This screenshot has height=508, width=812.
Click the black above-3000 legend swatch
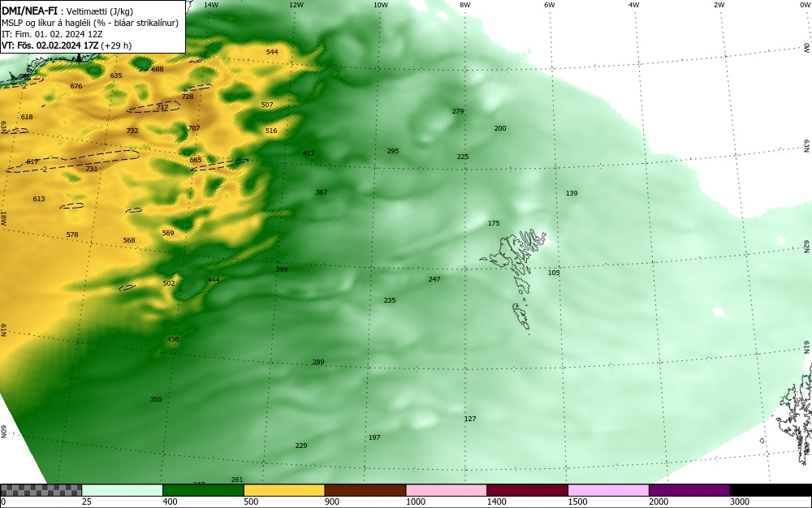pyautogui.click(x=771, y=490)
